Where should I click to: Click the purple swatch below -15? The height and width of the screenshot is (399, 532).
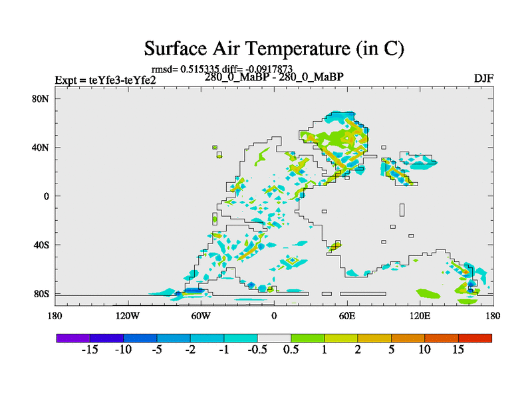point(73,338)
